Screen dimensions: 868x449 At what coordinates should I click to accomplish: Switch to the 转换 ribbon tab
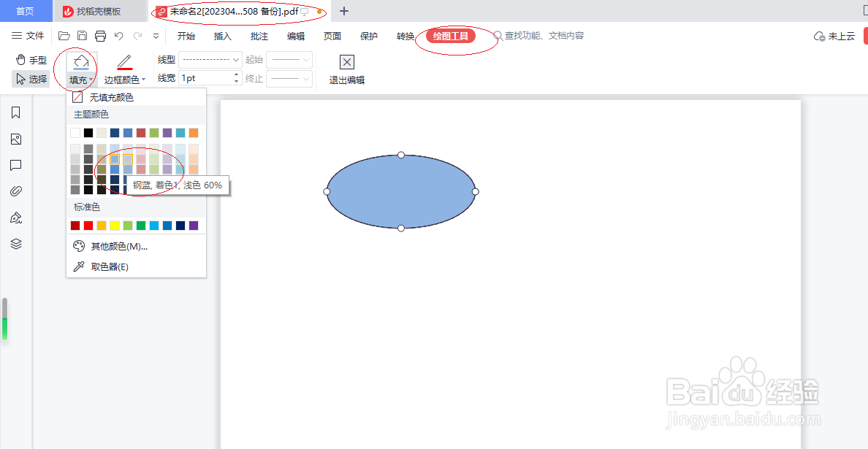click(406, 37)
